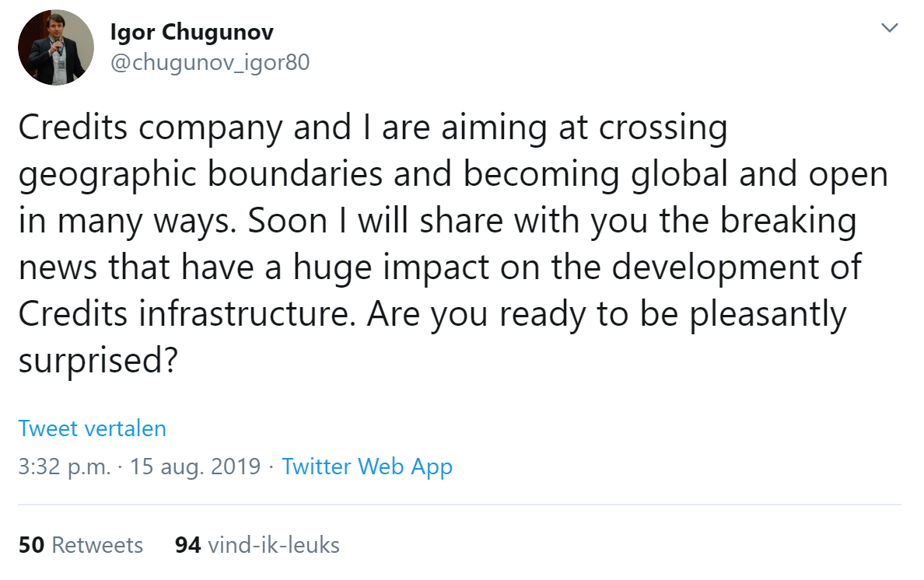Open the Twitter Web App source link
Screen dimensions: 924x580
point(367,467)
